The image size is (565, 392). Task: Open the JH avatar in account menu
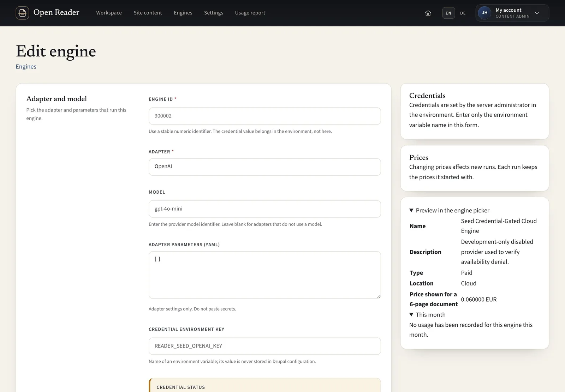pos(484,13)
